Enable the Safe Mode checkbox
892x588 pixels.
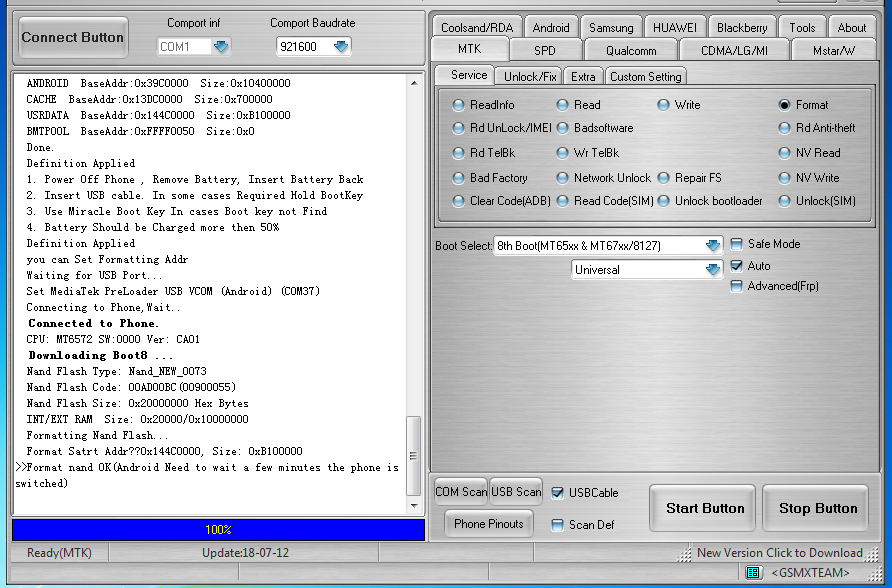(x=737, y=244)
